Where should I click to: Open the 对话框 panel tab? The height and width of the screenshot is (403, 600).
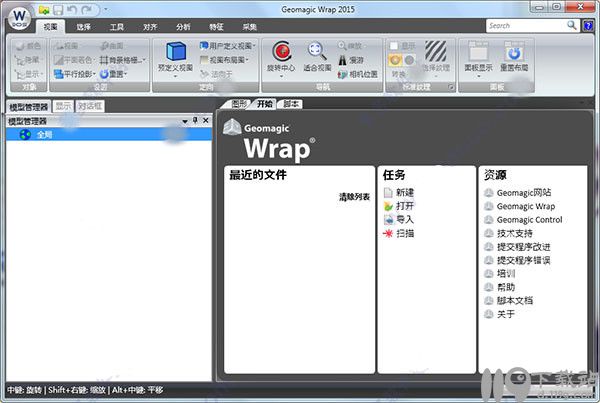pos(90,106)
